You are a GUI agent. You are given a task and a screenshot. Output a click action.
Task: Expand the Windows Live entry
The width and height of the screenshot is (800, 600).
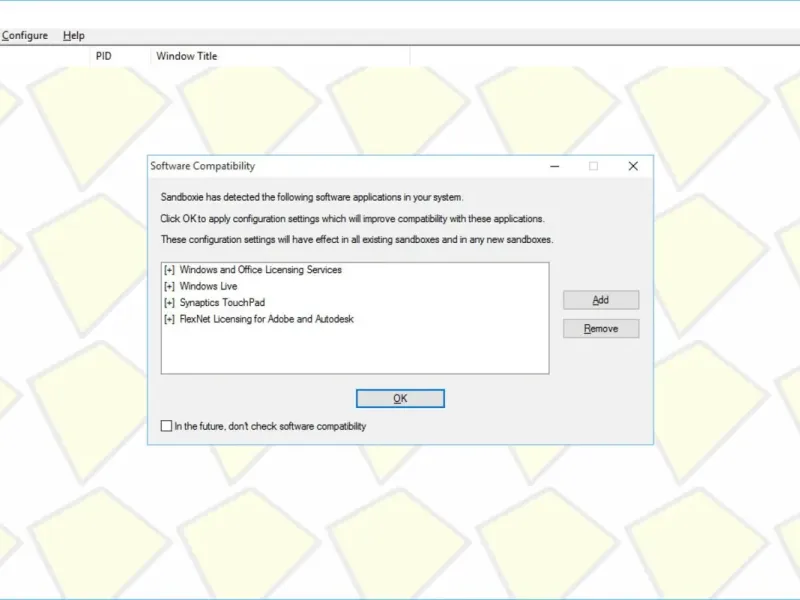pos(169,286)
